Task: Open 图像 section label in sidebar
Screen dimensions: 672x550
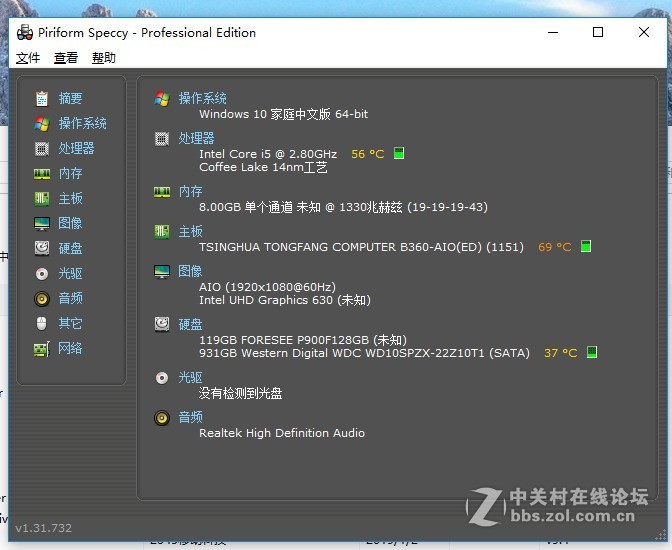Action: point(70,223)
